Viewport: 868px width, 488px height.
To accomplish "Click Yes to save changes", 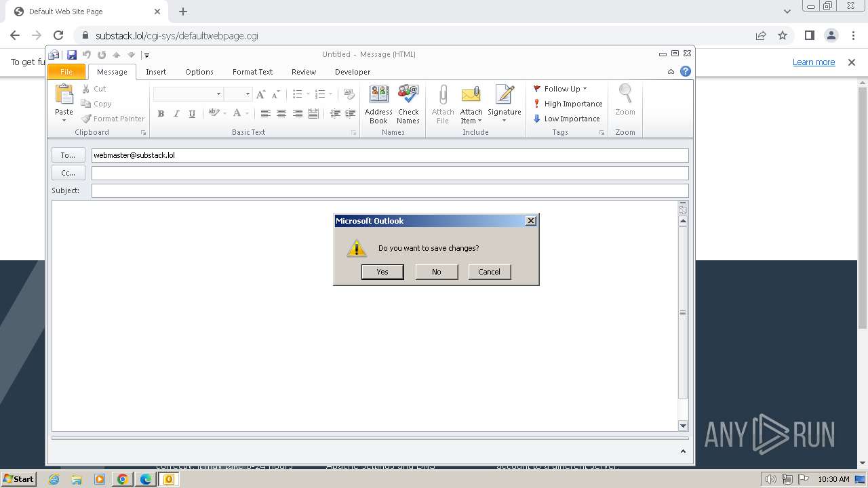I will coord(382,272).
